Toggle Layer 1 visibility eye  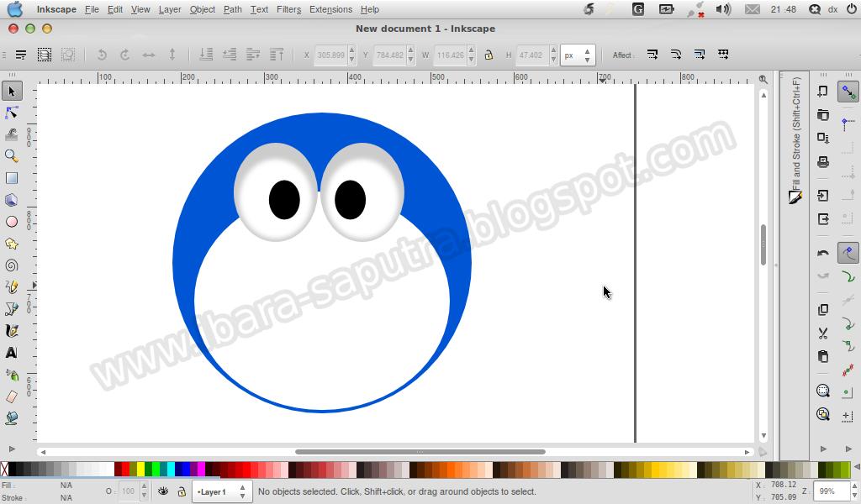click(x=163, y=491)
